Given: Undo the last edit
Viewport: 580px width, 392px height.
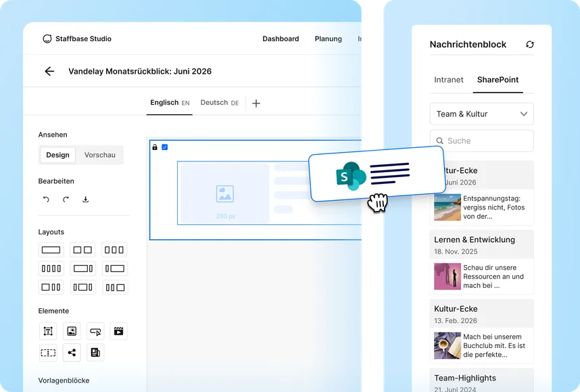Looking at the screenshot, I should [46, 199].
